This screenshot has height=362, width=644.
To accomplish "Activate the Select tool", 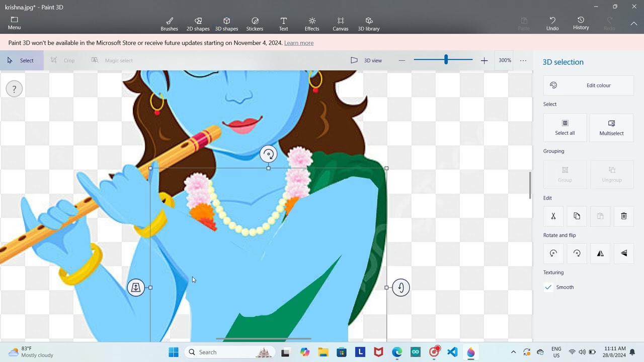I will (21, 60).
